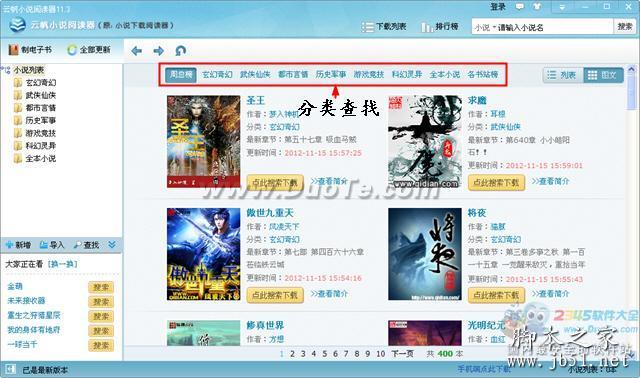Screen dimensions: 640x378
Task: Click the 导入 import button
Action: click(52, 245)
